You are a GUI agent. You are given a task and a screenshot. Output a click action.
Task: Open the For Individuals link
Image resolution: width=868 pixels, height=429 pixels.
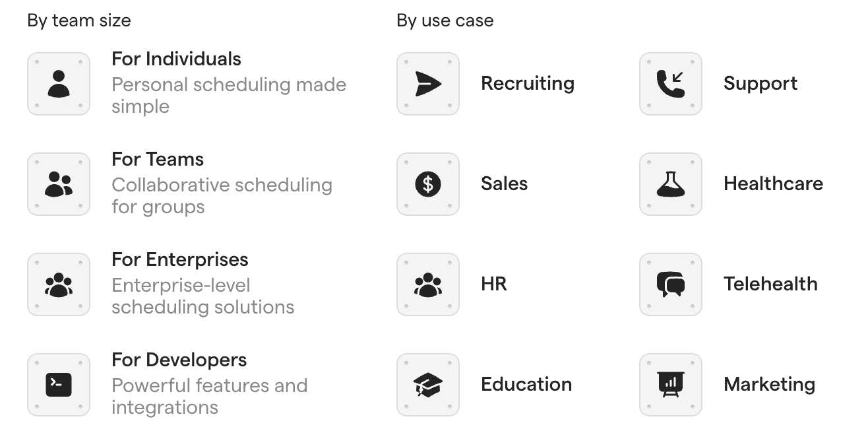[x=176, y=59]
